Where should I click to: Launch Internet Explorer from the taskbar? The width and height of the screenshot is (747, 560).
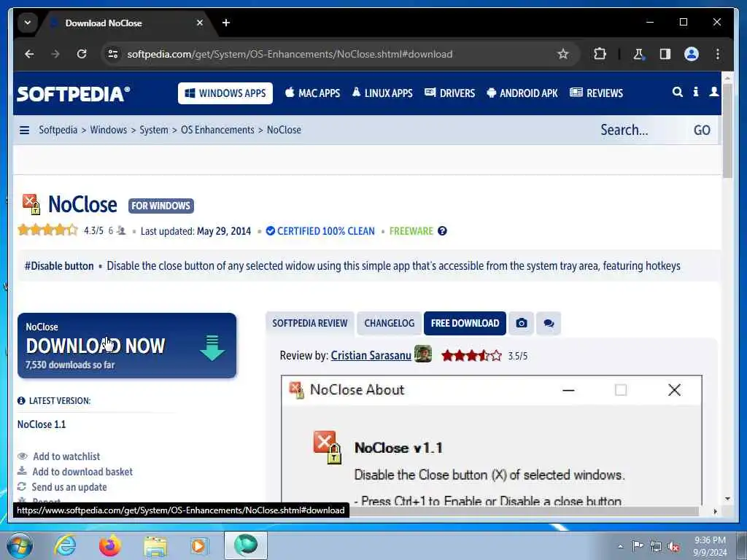tap(65, 545)
